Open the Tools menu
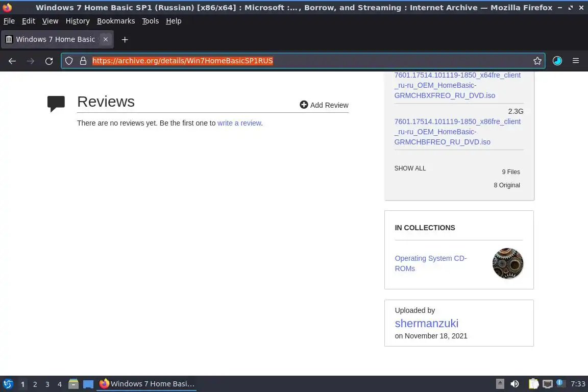The height and width of the screenshot is (392, 588). pyautogui.click(x=151, y=21)
